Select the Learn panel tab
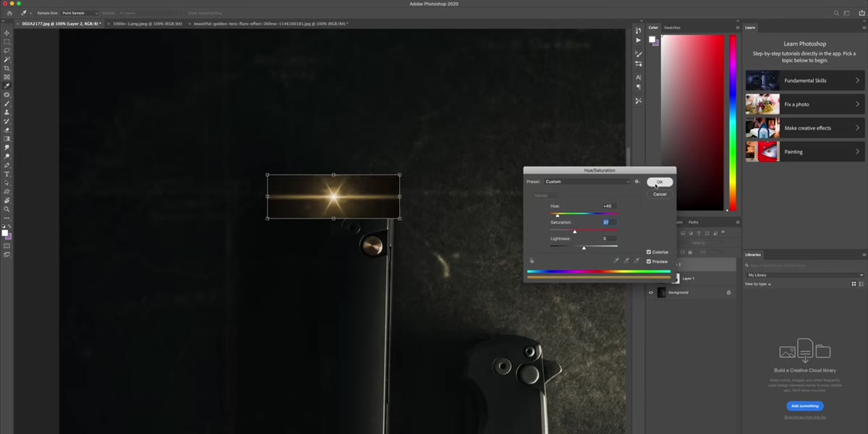Screen dimensions: 868x434 tap(750, 27)
